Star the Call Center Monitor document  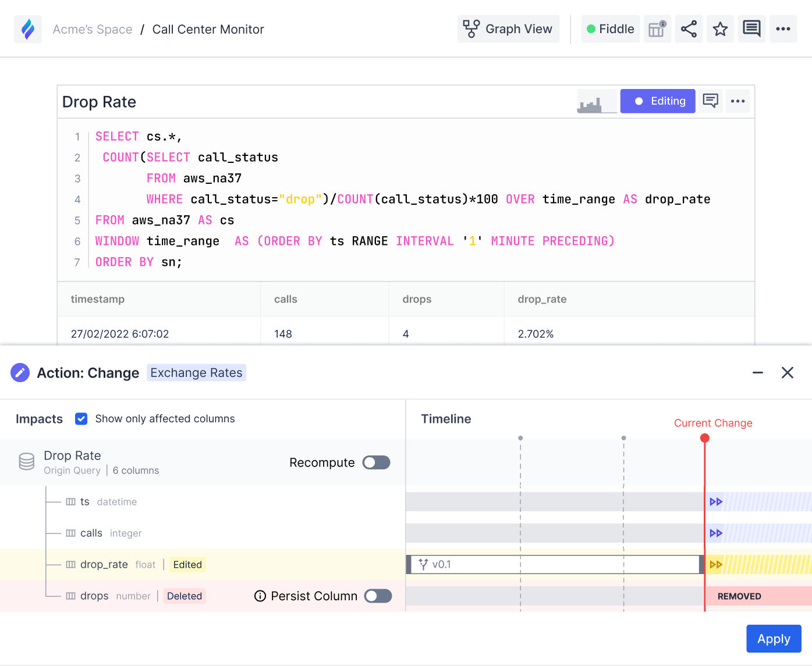(720, 29)
